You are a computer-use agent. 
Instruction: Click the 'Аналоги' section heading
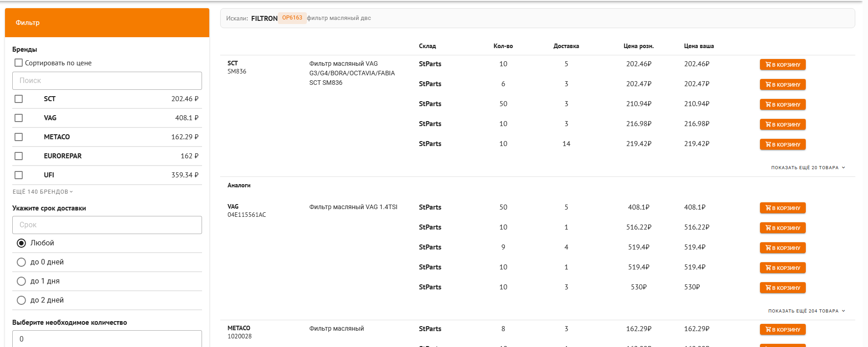(239, 185)
